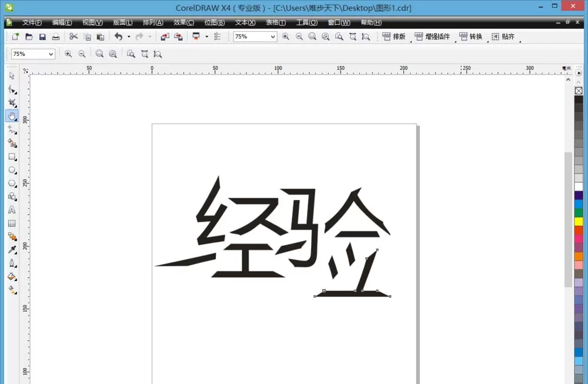
Task: Select the Crop tool
Action: coord(12,103)
